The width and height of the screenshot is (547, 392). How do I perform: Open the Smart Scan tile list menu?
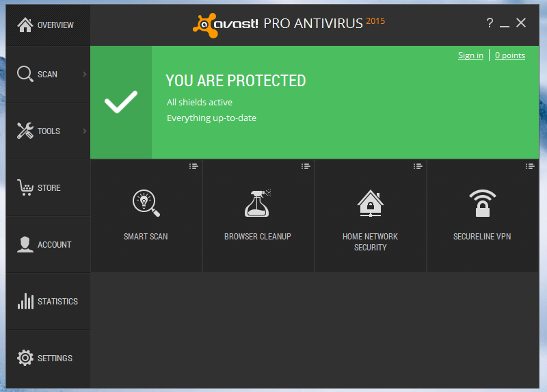tap(194, 166)
